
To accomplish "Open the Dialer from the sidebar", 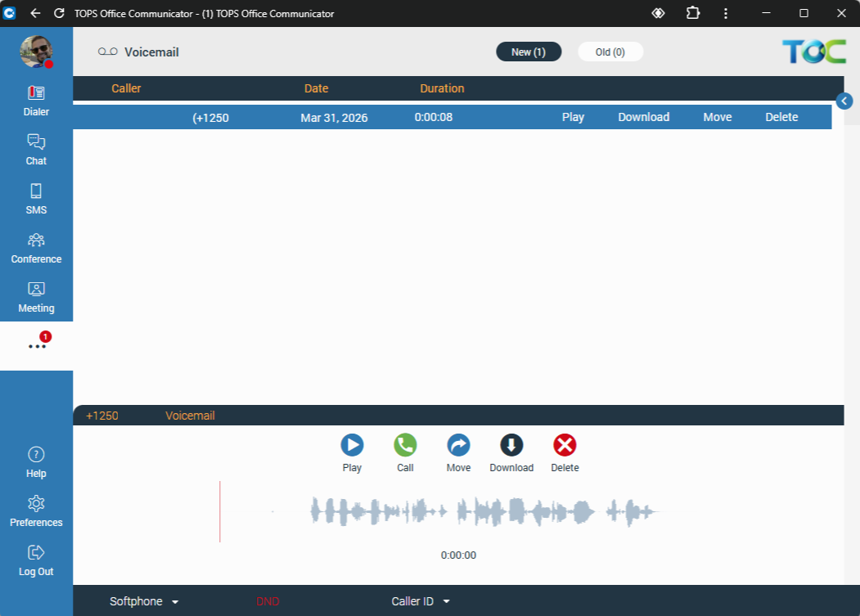I will click(x=36, y=101).
